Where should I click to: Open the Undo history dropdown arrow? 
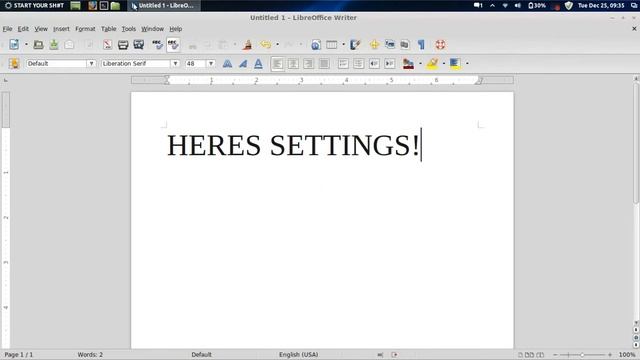pyautogui.click(x=278, y=44)
